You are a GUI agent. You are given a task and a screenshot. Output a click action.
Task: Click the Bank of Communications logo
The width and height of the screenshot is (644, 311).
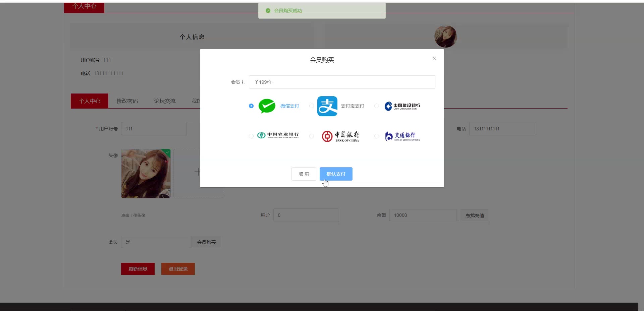402,136
